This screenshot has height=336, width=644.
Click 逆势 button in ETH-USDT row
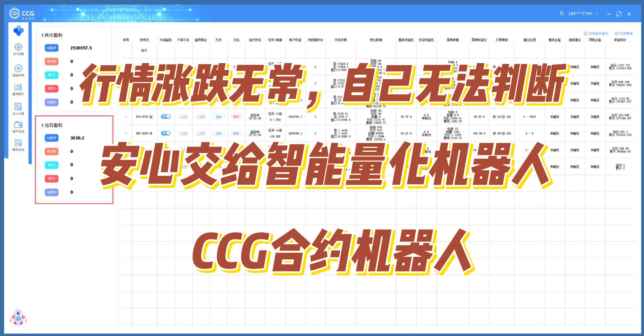click(218, 117)
